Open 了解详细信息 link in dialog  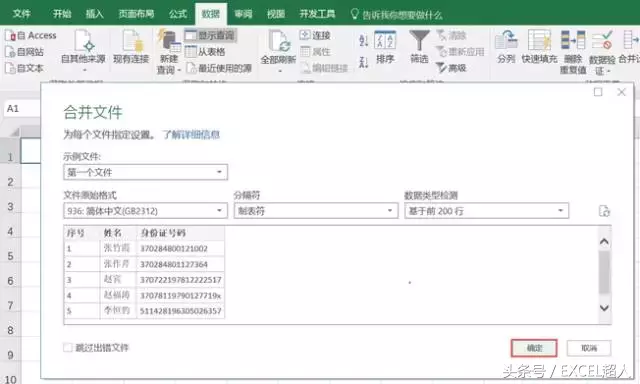click(191, 134)
